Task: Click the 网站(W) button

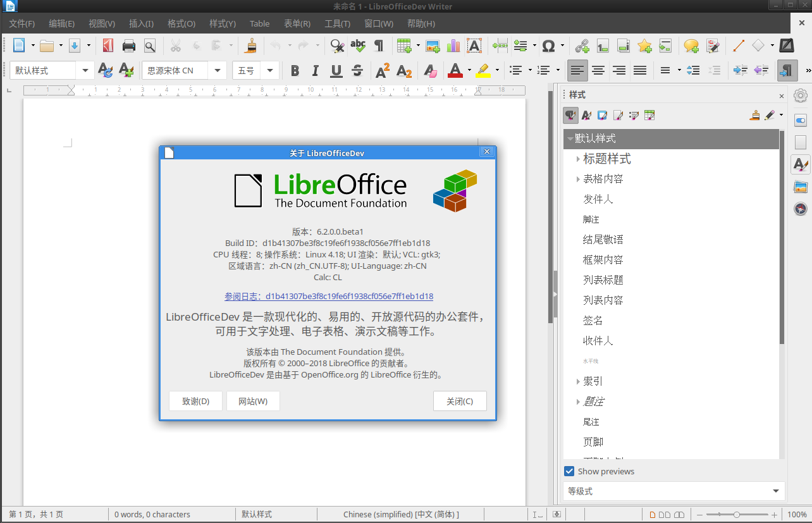Action: 253,401
